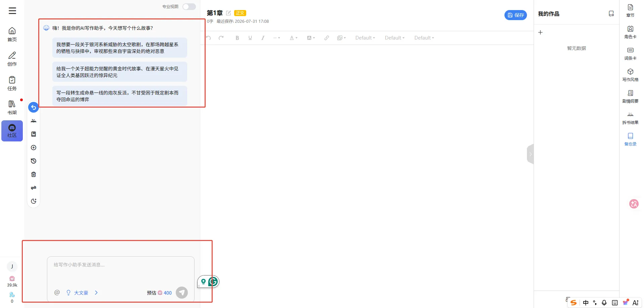Go to 首页 home page
The width and height of the screenshot is (644, 308).
coord(12,34)
